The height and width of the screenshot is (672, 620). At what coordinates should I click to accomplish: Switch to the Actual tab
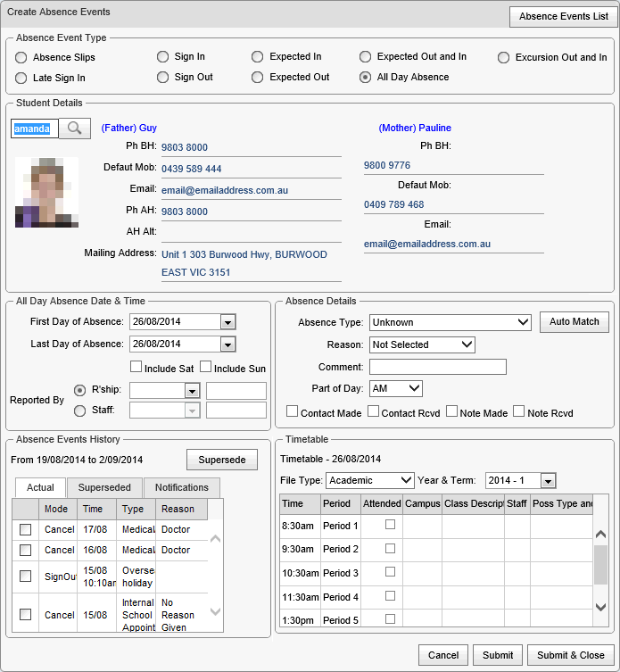point(40,488)
